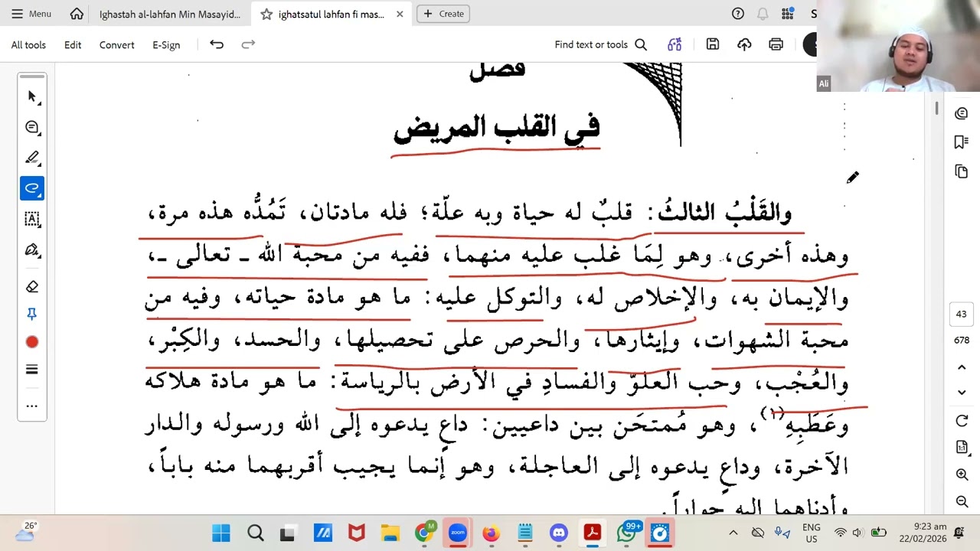Go to the previous page chevron

pos(962,367)
